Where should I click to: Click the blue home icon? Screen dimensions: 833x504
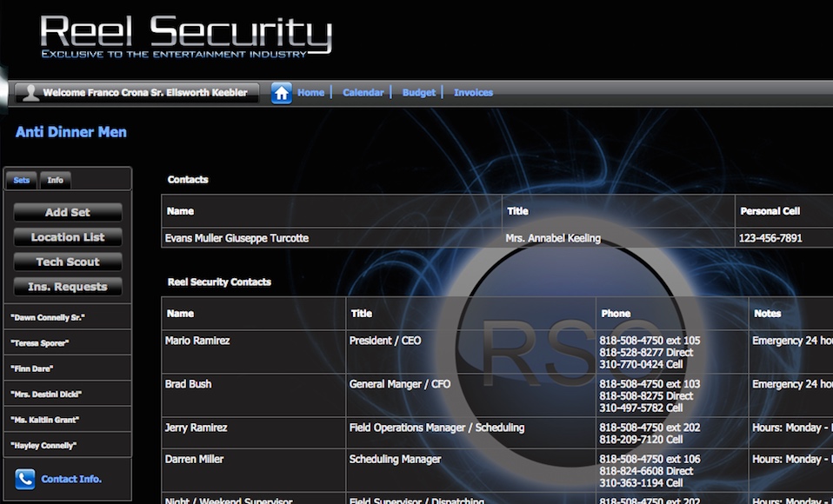tap(282, 93)
